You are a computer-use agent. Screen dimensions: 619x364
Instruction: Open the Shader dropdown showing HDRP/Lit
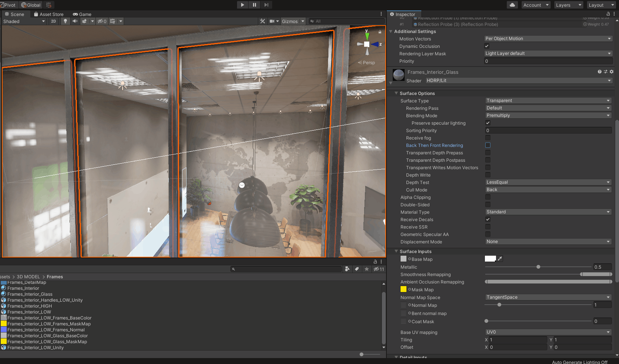tap(519, 81)
